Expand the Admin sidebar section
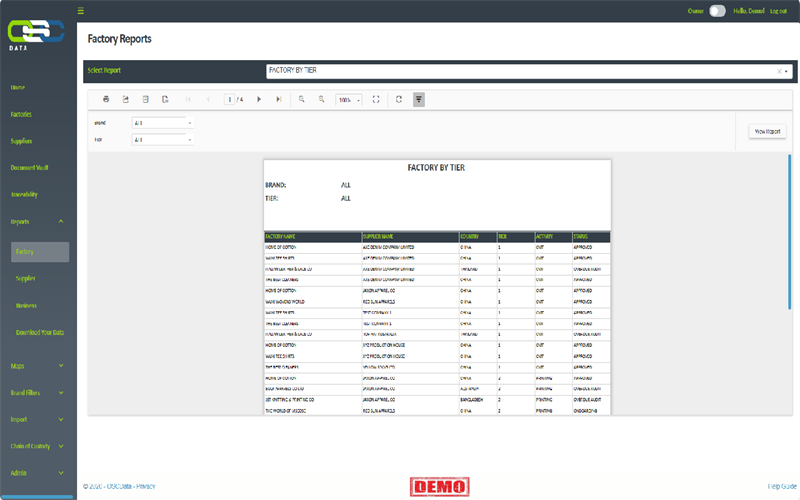This screenshot has height=500, width=800. pyautogui.click(x=61, y=473)
